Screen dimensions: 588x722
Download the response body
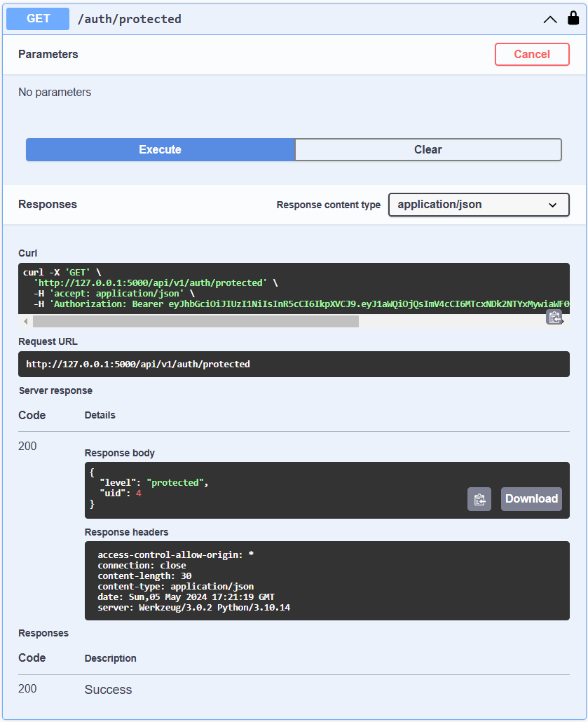[x=531, y=499]
